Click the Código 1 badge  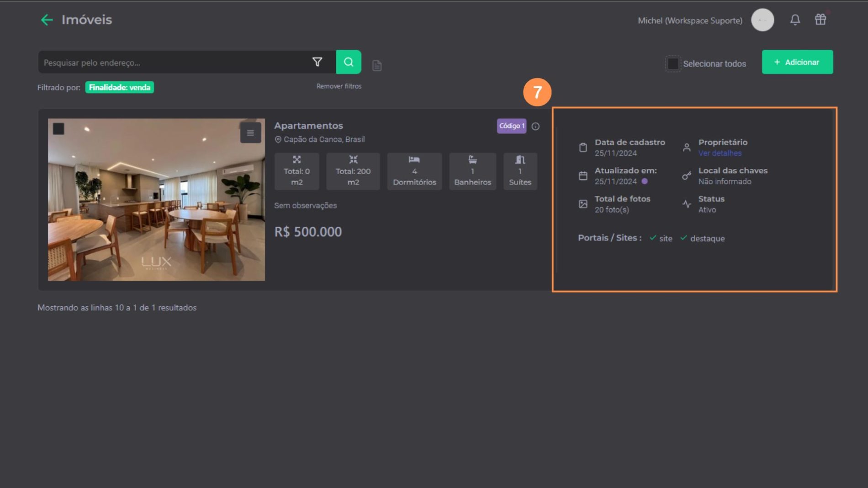(x=512, y=126)
